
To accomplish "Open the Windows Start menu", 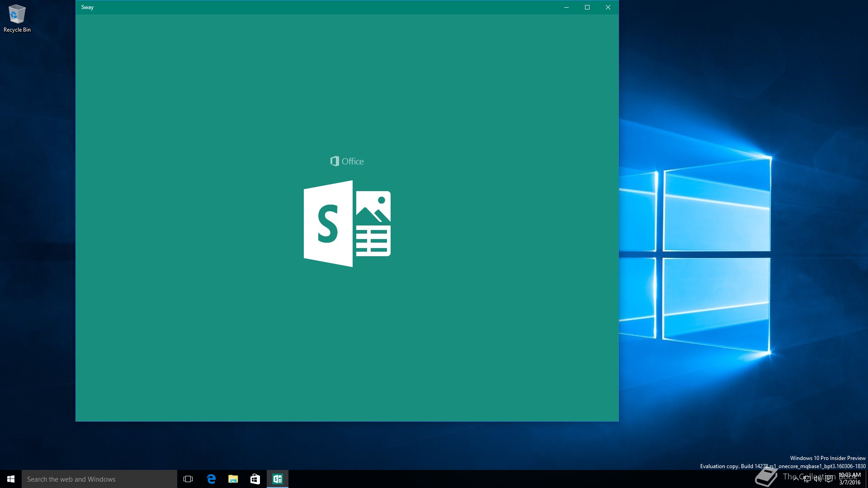I will pos(11,479).
